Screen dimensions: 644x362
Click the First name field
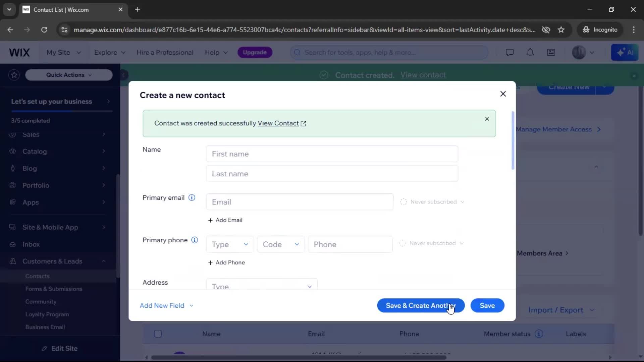pyautogui.click(x=332, y=154)
